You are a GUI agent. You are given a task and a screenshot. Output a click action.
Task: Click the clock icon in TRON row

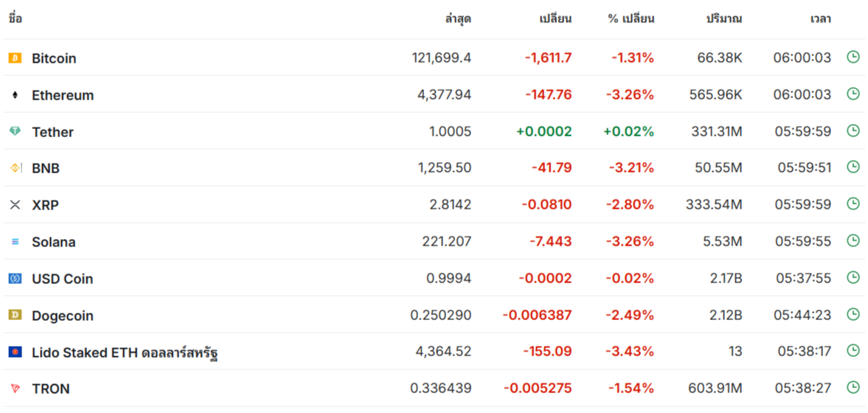853,387
